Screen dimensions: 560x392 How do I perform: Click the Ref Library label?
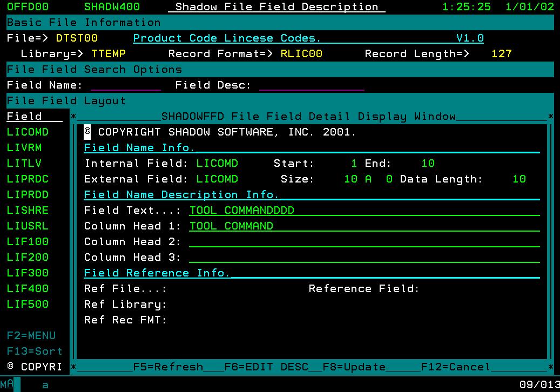tap(125, 304)
